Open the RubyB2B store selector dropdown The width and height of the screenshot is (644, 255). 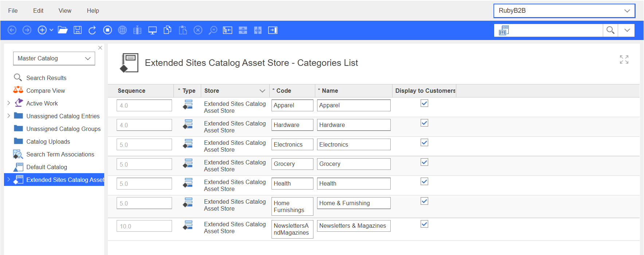[564, 11]
